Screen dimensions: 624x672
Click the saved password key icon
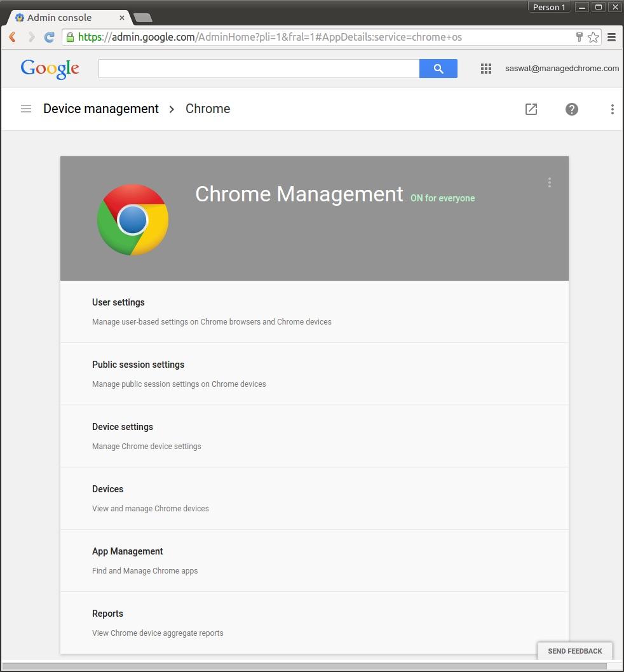click(579, 37)
